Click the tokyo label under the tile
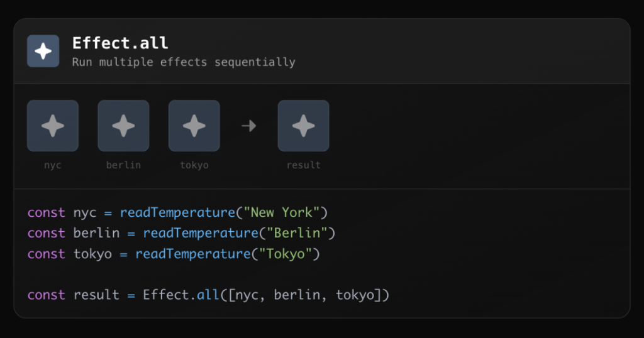The image size is (644, 338). click(194, 165)
